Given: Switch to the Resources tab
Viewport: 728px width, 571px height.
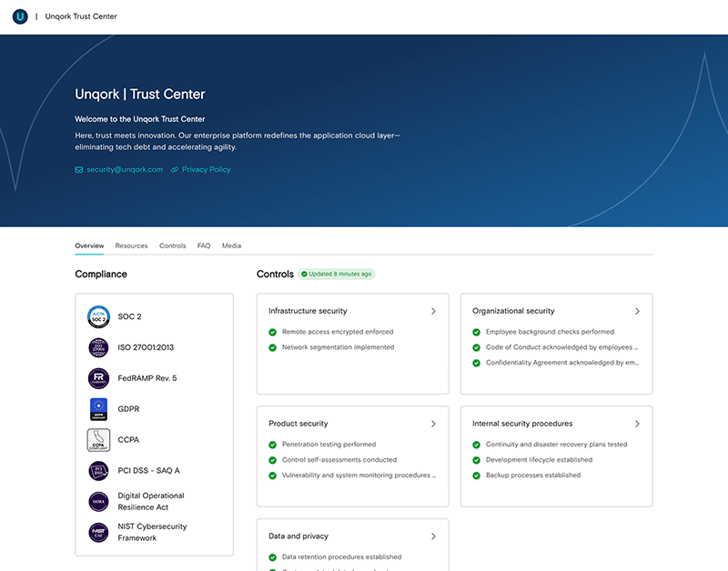Looking at the screenshot, I should (x=131, y=245).
